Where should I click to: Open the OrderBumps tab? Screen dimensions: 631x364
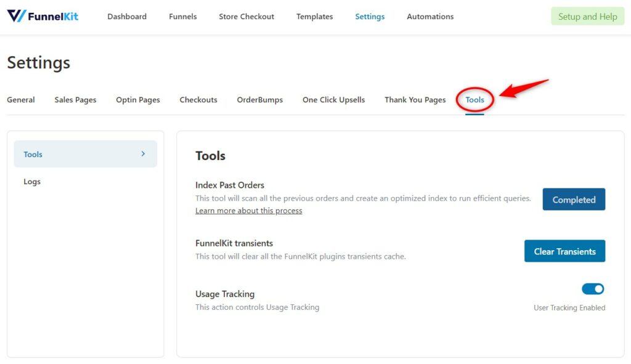(x=260, y=100)
